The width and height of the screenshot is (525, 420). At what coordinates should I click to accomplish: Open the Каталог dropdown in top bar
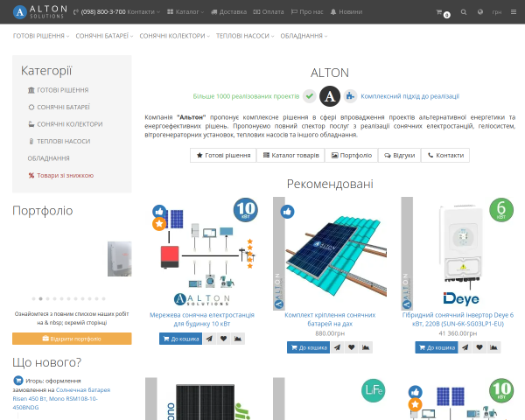click(x=185, y=12)
